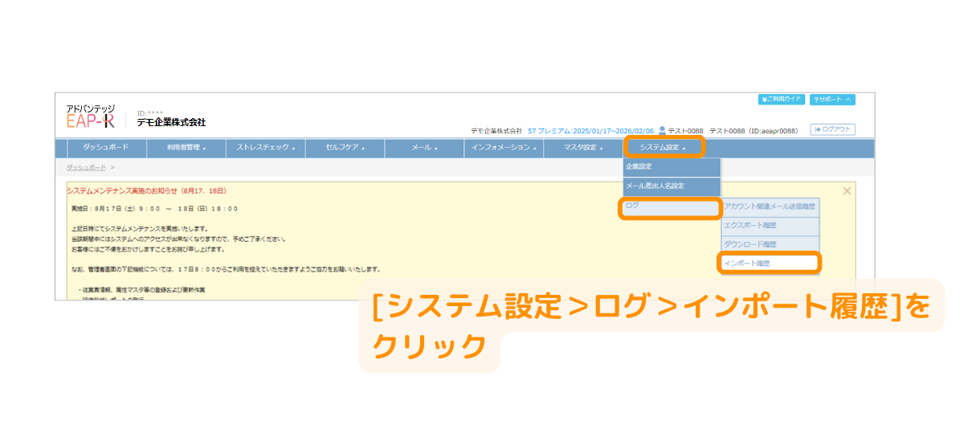The height and width of the screenshot is (421, 980).
Task: Expand the 利用者管理 menu
Action: pyautogui.click(x=186, y=148)
